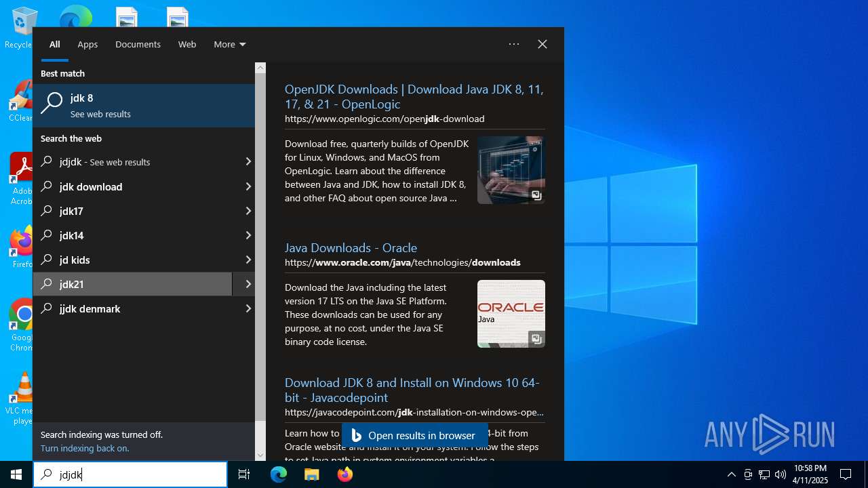The image size is (868, 488).
Task: Expand the arrow next to 'jdk17'
Action: pyautogui.click(x=248, y=211)
